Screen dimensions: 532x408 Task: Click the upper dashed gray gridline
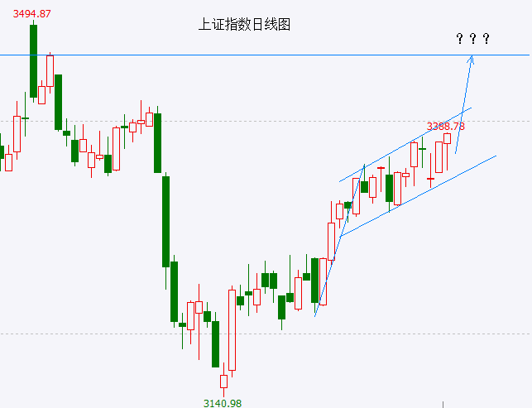(266, 121)
